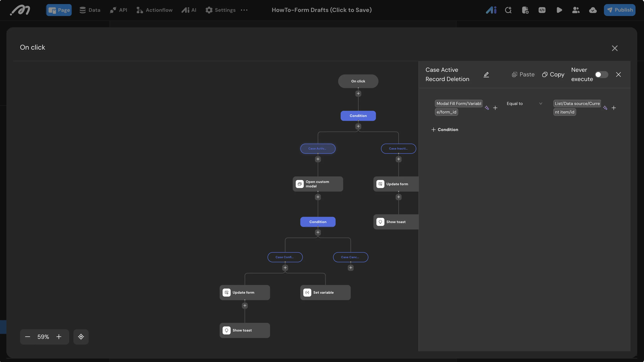Click the plus icon next to Current item/id

[614, 108]
